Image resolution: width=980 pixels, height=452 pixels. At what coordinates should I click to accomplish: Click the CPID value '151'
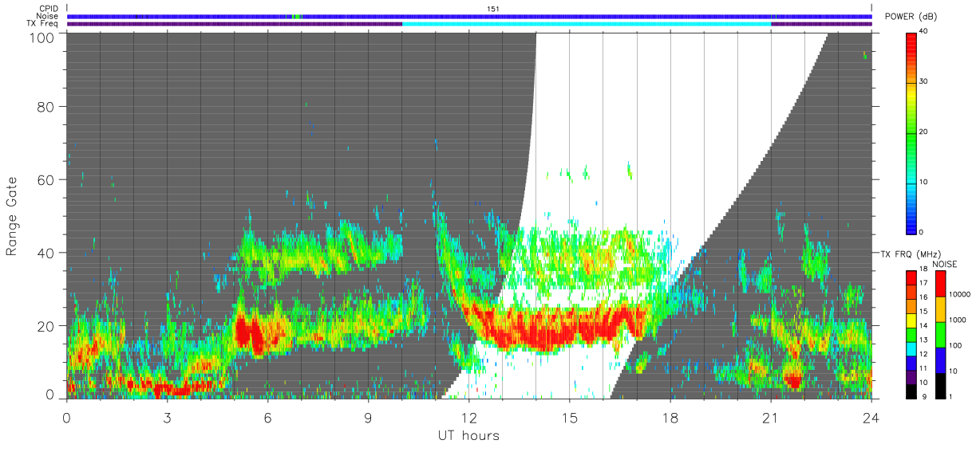pyautogui.click(x=493, y=9)
